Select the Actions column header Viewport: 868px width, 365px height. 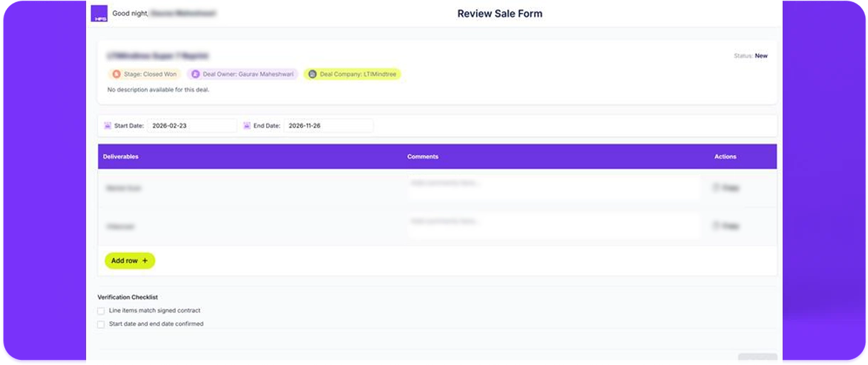point(726,157)
